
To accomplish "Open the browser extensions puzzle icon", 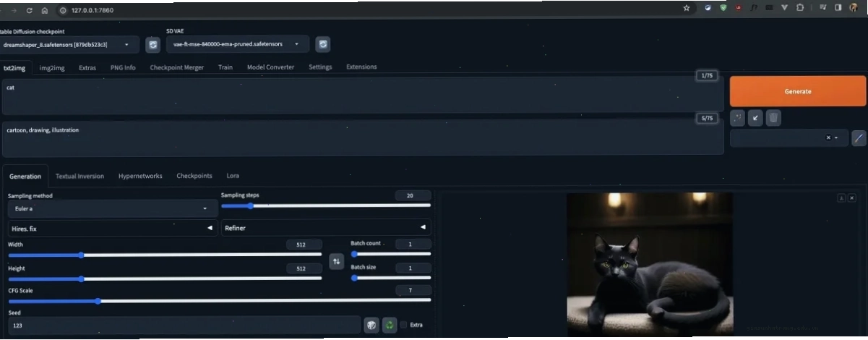I will pos(799,8).
